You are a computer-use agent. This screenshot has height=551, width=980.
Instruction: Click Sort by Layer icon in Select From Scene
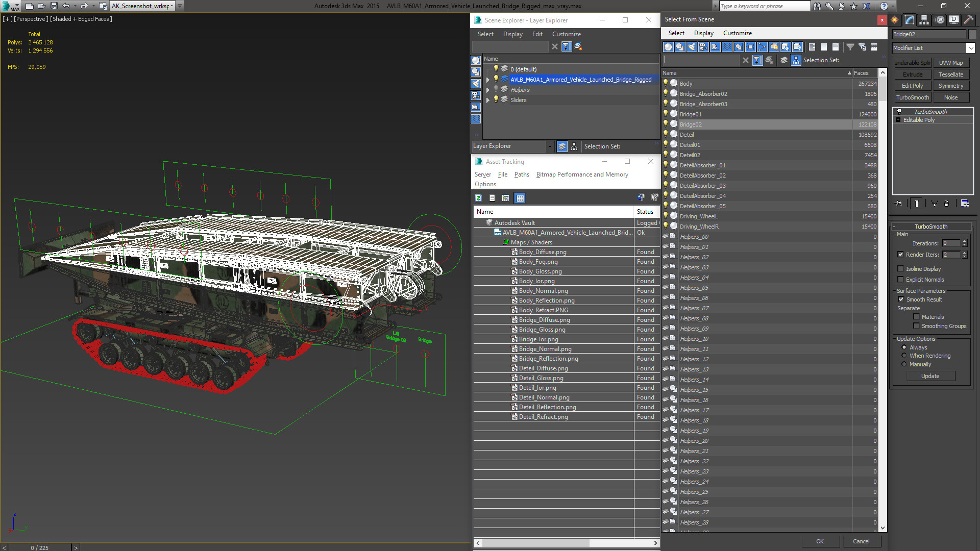[784, 60]
